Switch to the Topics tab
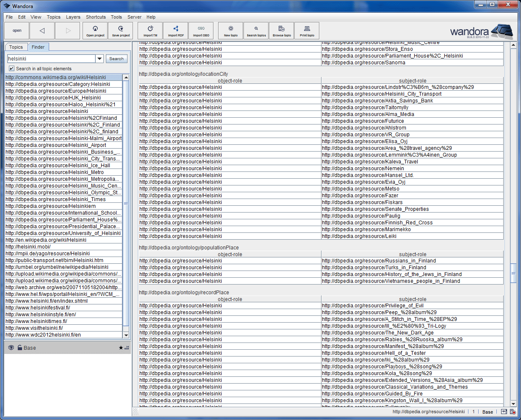 [x=16, y=47]
